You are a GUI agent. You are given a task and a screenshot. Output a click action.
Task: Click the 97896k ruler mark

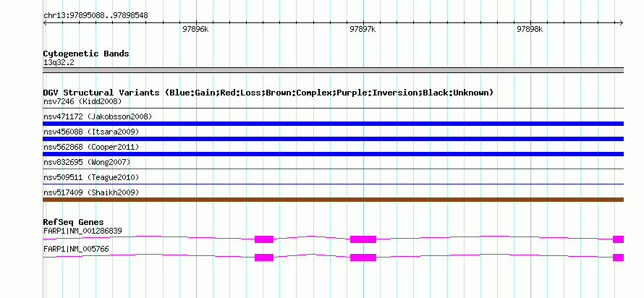pyautogui.click(x=196, y=29)
